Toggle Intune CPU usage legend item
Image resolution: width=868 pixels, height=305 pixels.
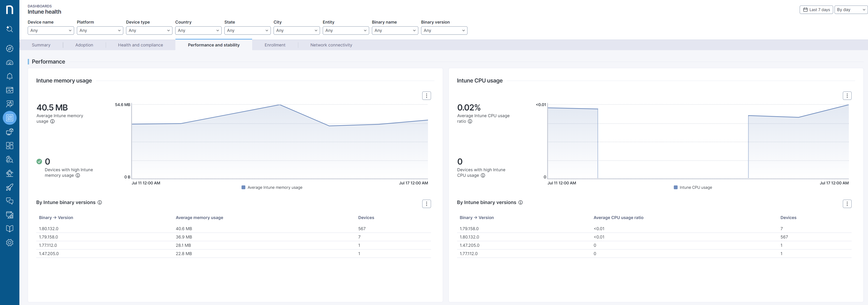coord(693,188)
